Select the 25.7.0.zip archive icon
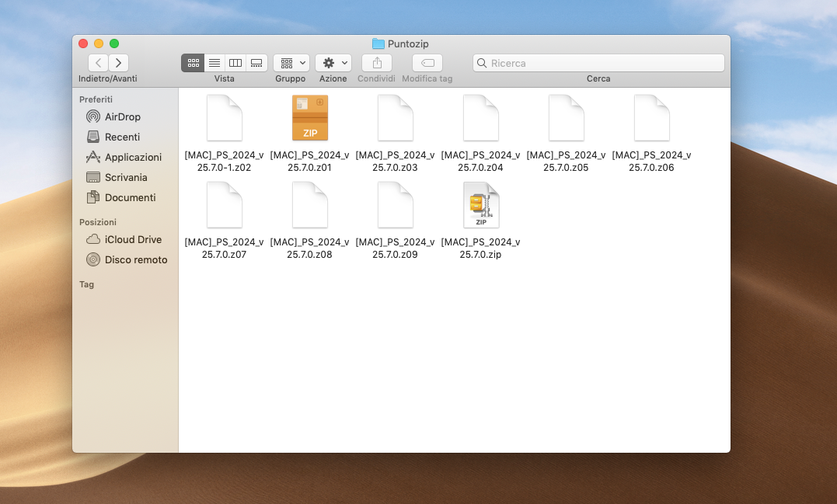The width and height of the screenshot is (837, 504). pos(481,205)
